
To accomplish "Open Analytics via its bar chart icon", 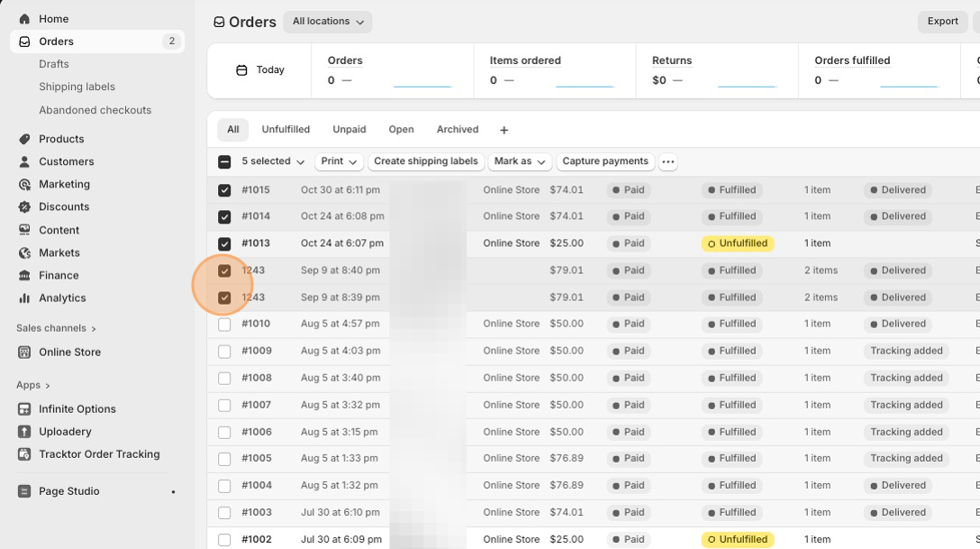I will pos(24,297).
